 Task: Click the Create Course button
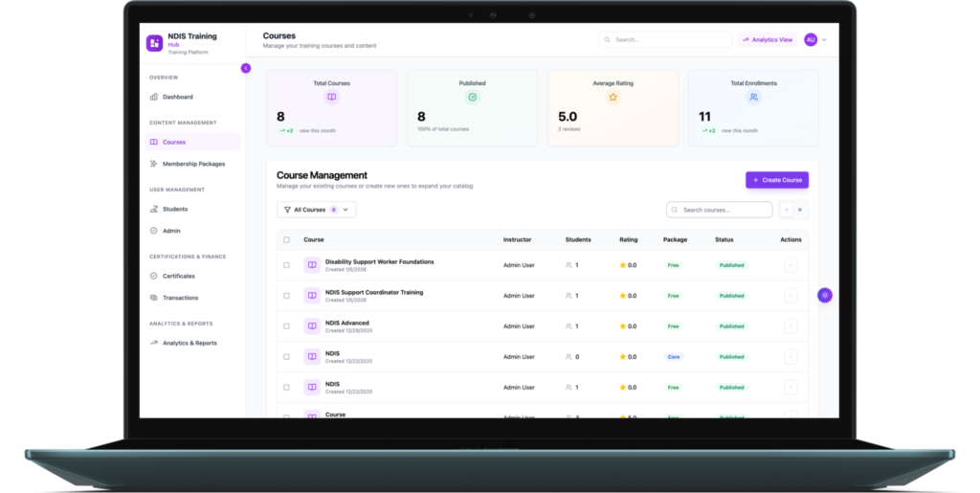[x=776, y=180]
